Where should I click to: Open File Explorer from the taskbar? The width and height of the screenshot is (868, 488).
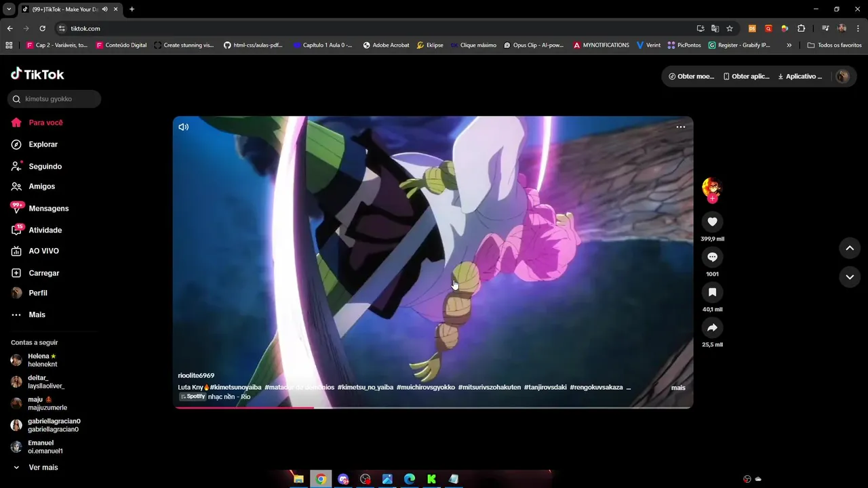(298, 479)
